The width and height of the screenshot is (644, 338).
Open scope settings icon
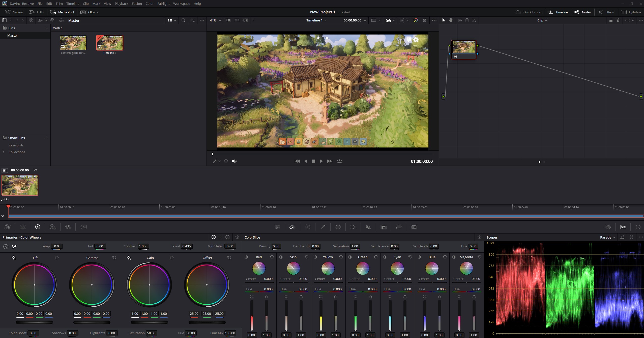coord(622,237)
